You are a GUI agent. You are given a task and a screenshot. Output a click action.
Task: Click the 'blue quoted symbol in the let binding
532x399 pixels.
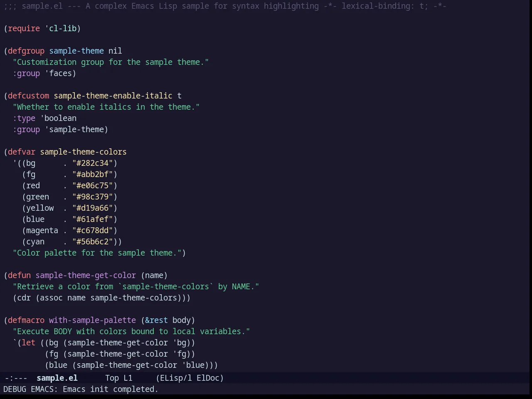tap(193, 365)
